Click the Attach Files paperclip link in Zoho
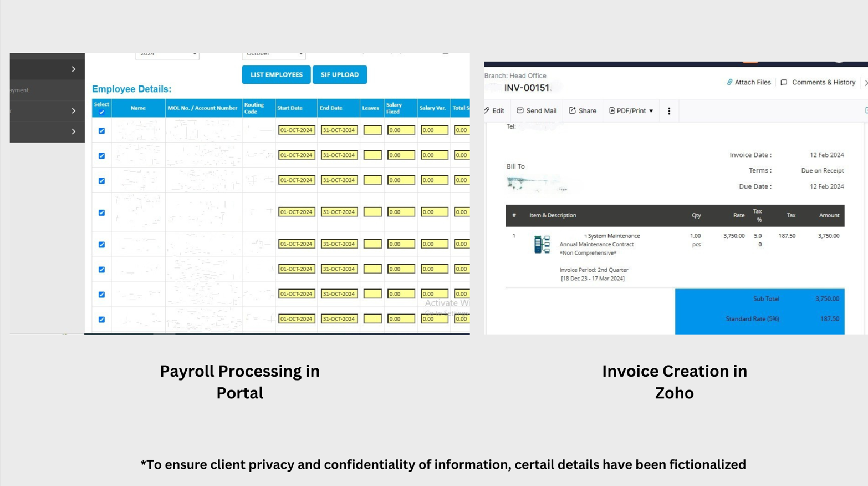 748,82
